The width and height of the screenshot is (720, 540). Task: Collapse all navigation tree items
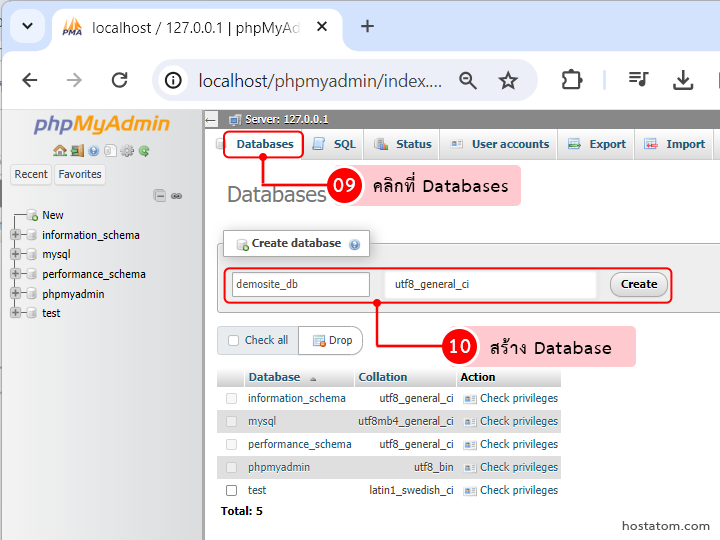tap(160, 196)
